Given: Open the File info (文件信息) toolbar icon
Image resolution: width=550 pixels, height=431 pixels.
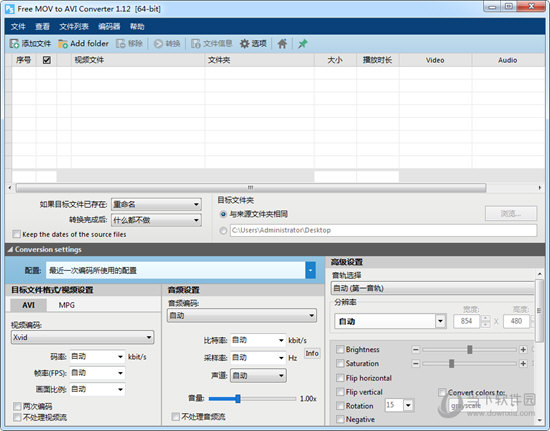Looking at the screenshot, I should point(196,43).
